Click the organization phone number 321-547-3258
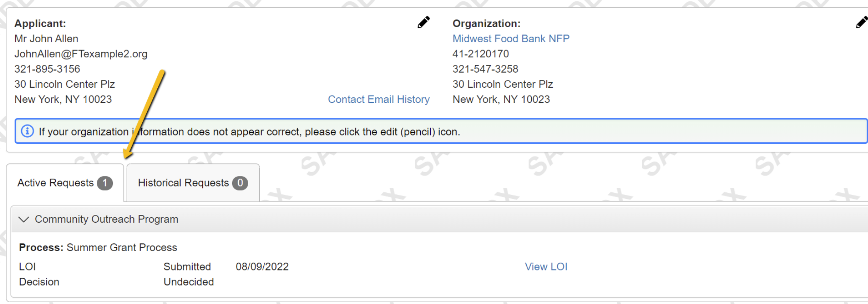Image resolution: width=868 pixels, height=304 pixels. click(485, 69)
